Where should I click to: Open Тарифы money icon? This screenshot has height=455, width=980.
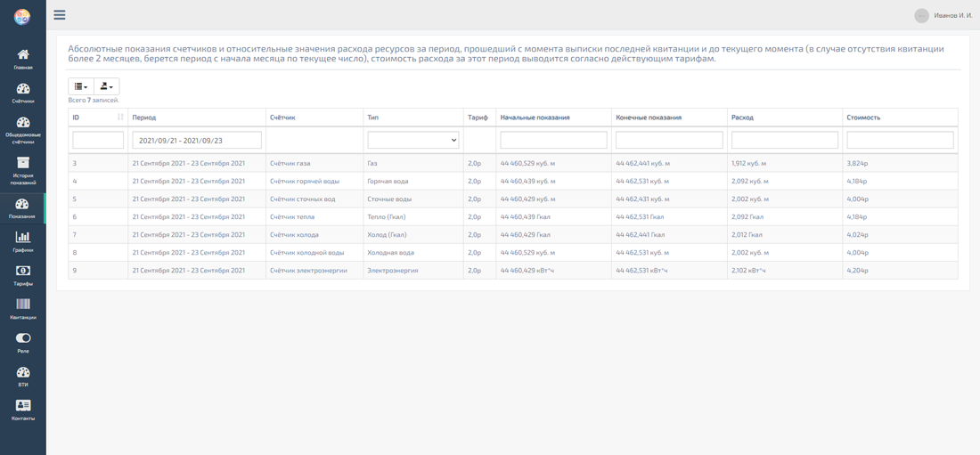23,272
